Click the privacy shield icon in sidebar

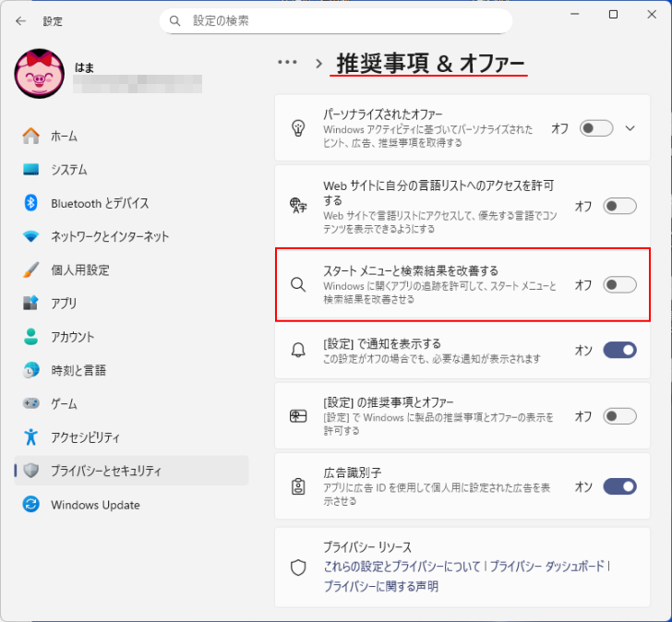click(x=30, y=470)
